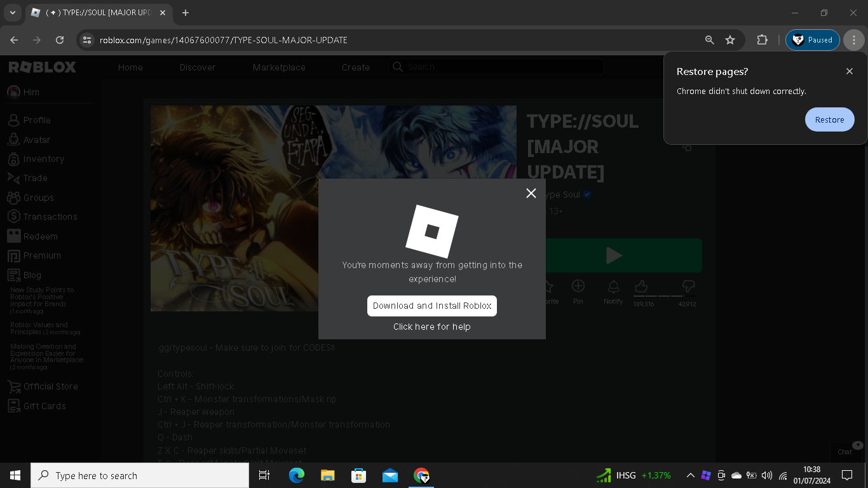Open Marketplace in Roblox top navigation

coord(279,67)
